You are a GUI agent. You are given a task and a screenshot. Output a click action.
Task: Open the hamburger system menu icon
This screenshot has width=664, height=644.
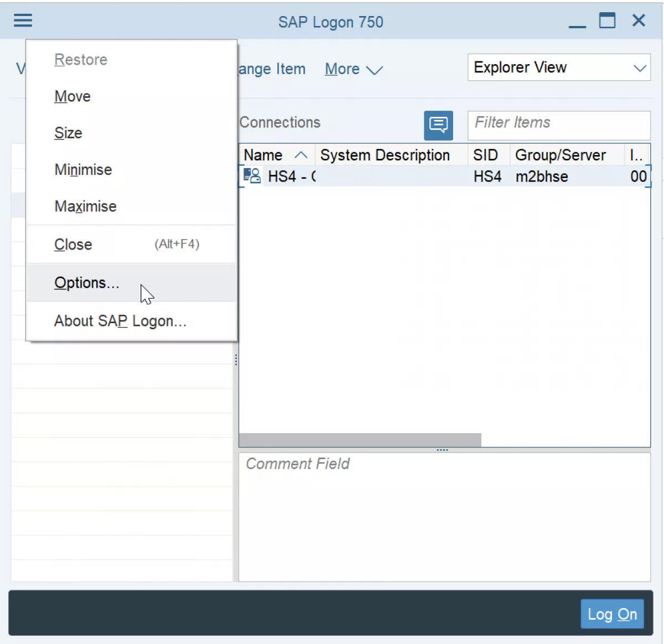(23, 21)
